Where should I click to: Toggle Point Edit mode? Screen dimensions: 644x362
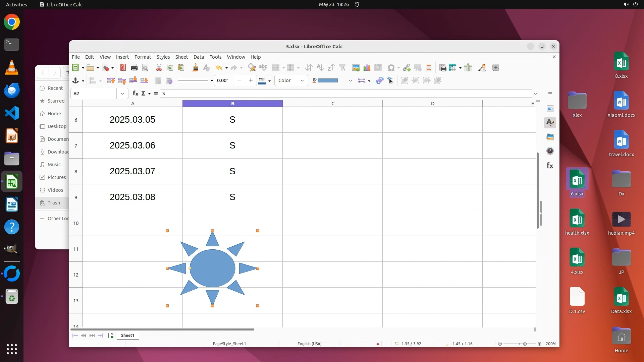(x=390, y=80)
